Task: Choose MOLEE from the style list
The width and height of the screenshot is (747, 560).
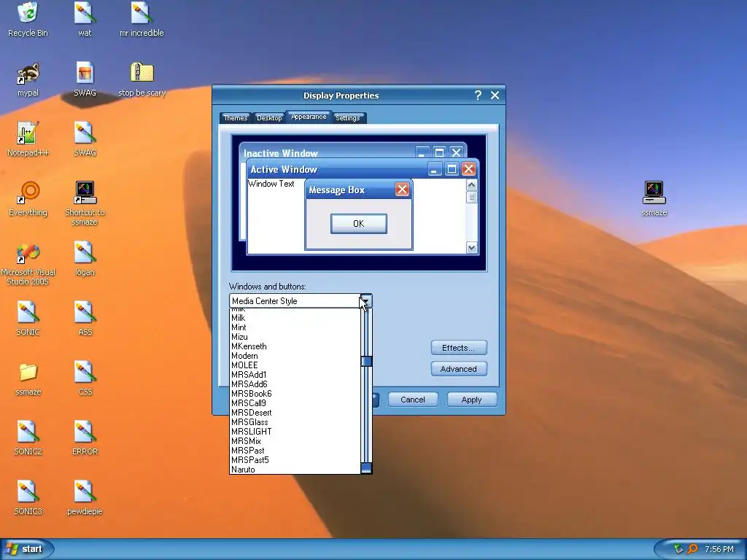Action: 295,365
